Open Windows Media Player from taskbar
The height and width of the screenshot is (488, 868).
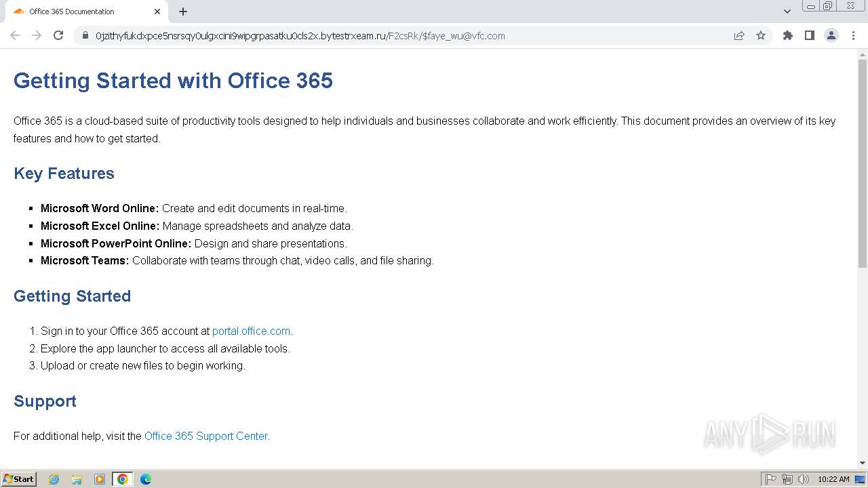coord(100,479)
